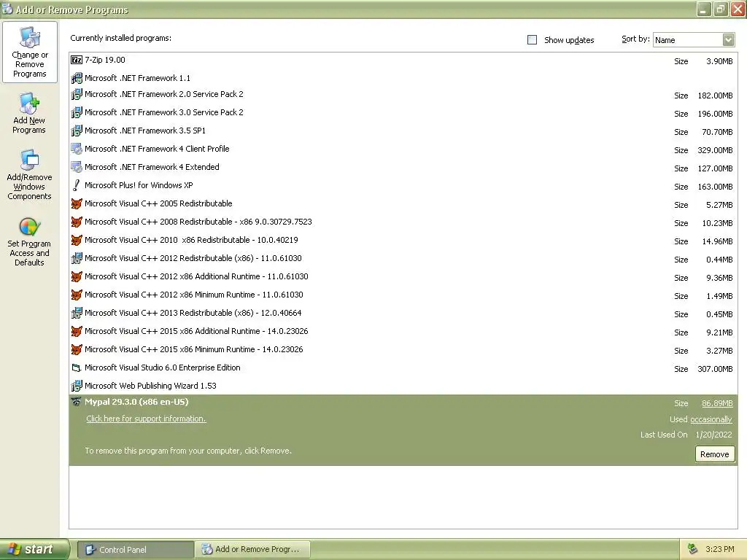Select Visual C++ 2010 x86 Redistributable 10.0.40219 text

(x=191, y=240)
